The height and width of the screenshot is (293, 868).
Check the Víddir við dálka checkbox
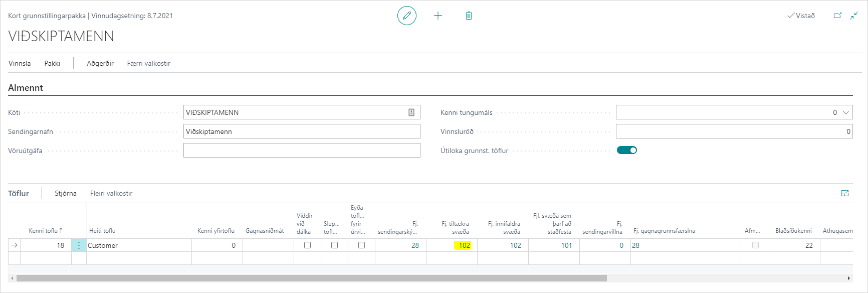tap(307, 245)
